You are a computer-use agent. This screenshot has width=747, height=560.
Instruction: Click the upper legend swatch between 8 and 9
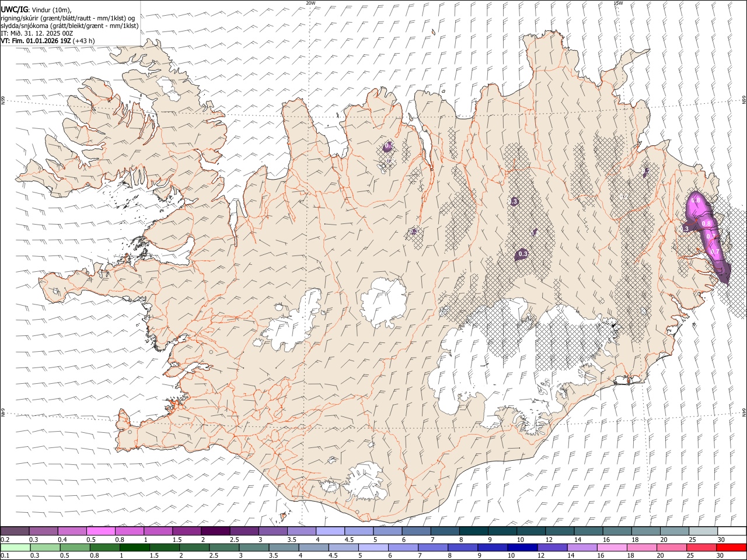(474, 531)
